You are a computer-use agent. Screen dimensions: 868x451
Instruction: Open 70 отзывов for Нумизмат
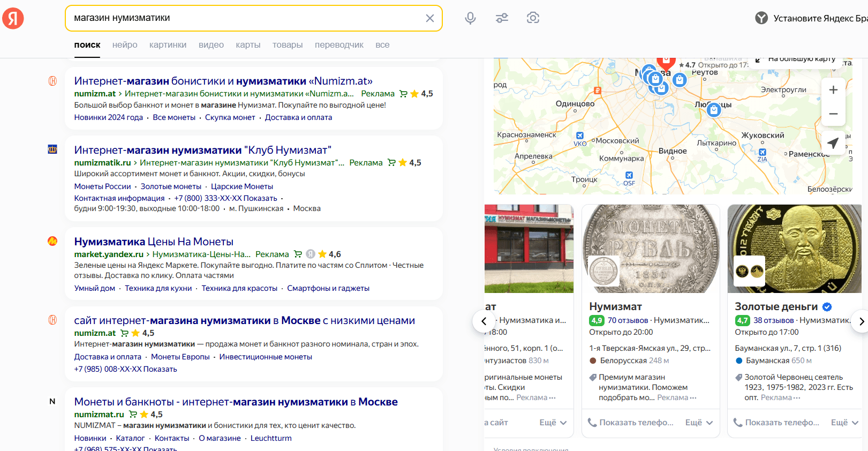[x=628, y=320]
